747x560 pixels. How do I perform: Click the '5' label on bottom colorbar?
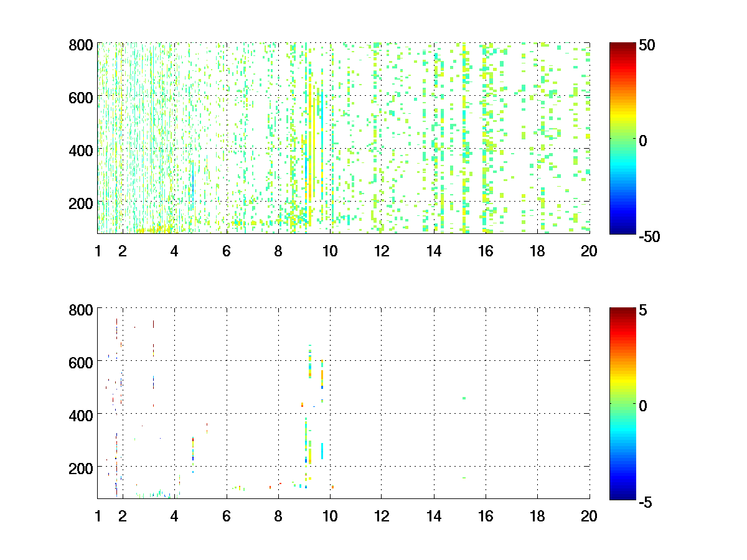[x=643, y=310]
